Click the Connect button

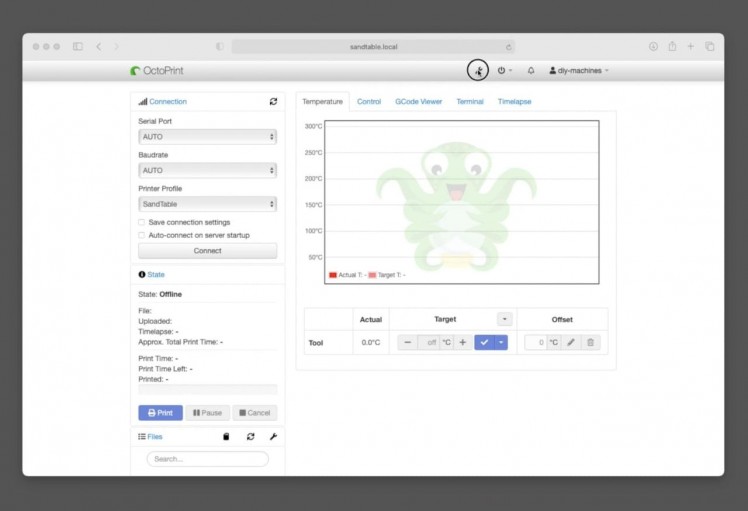click(208, 251)
